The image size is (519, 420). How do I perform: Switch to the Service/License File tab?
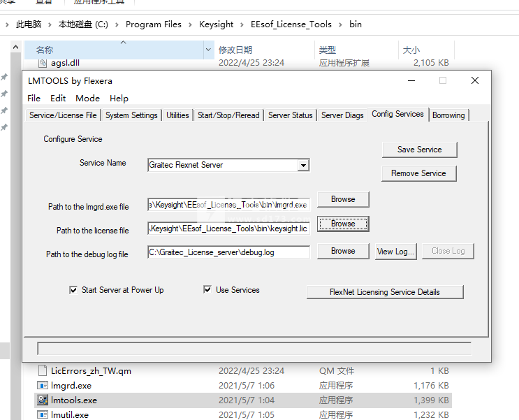coord(63,115)
